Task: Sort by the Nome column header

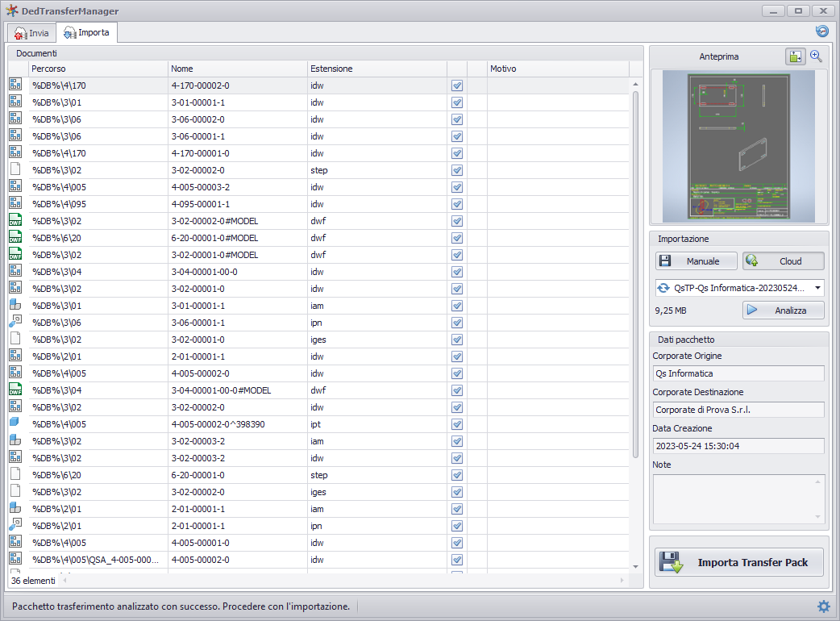Action: coord(237,69)
